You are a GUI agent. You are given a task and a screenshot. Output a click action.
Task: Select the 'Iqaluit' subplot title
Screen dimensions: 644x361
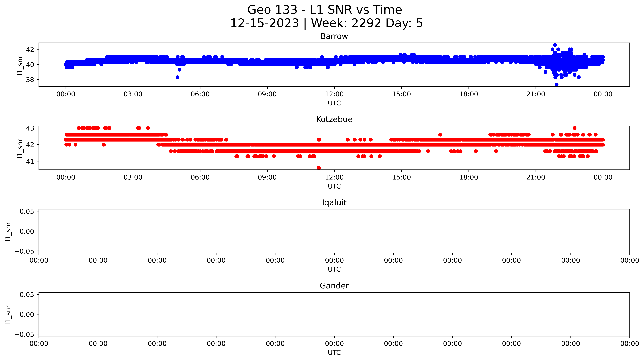(x=334, y=203)
